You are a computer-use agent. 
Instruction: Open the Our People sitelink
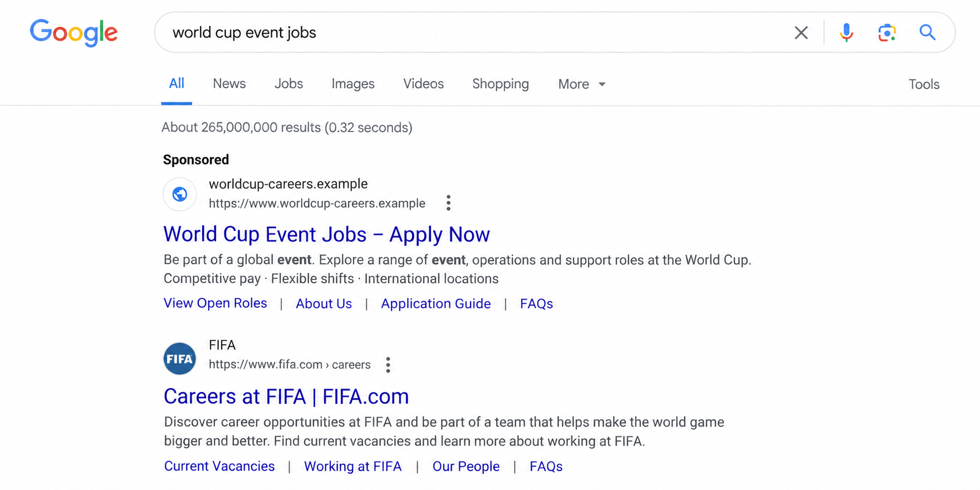[x=466, y=466]
